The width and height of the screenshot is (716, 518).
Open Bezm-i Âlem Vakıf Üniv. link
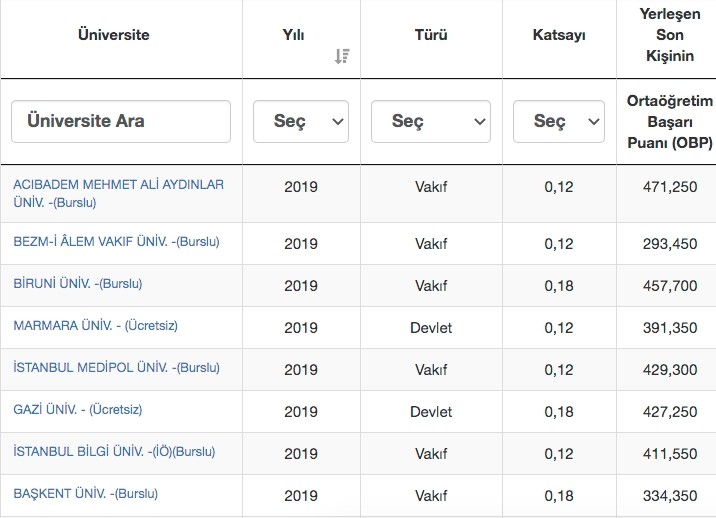point(116,241)
